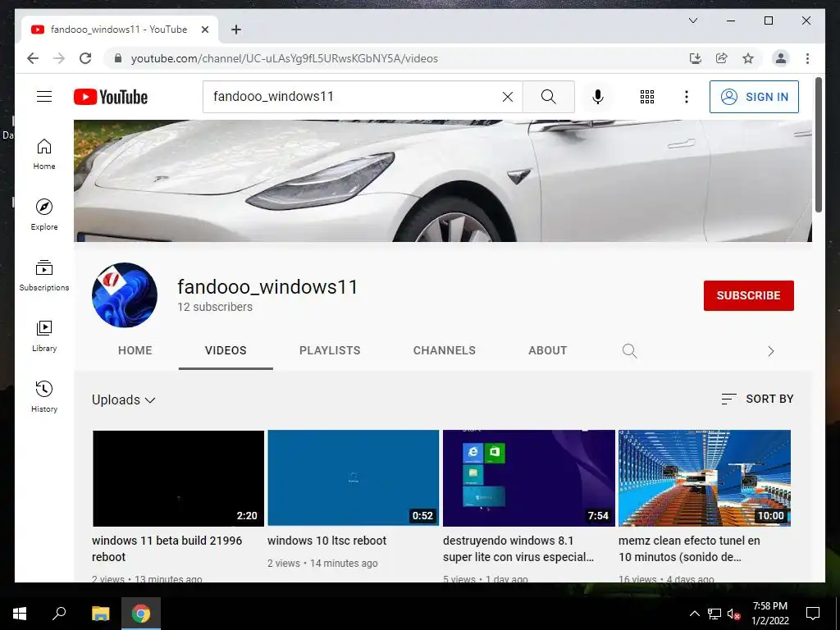
Task: Show hidden system tray icons
Action: (694, 614)
